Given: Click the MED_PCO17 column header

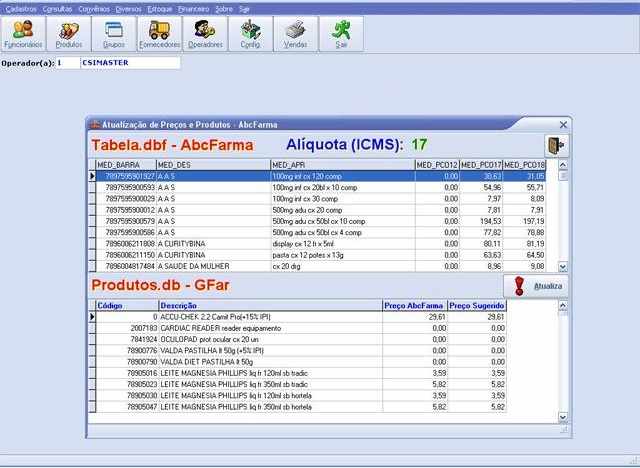Looking at the screenshot, I should pyautogui.click(x=481, y=165).
